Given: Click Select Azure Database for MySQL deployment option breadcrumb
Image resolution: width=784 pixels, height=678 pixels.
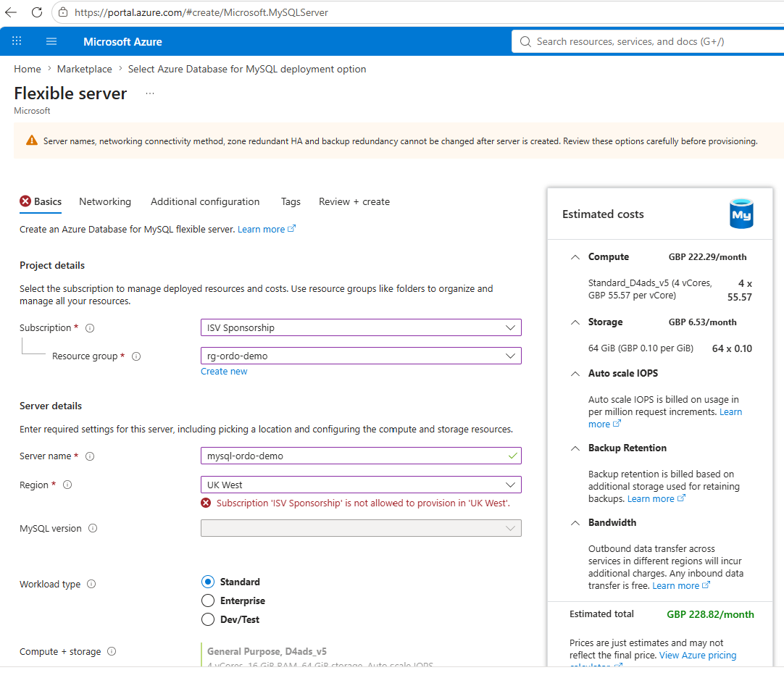Looking at the screenshot, I should click(247, 69).
